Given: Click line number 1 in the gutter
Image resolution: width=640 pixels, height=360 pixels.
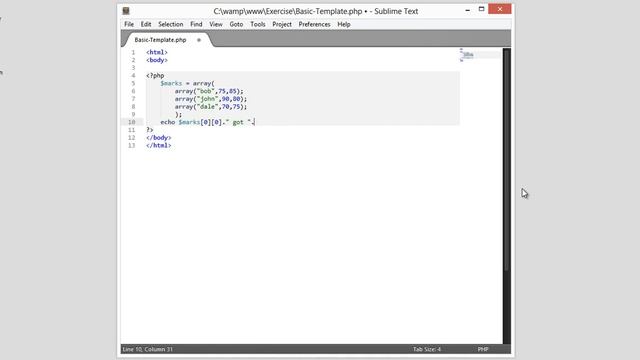Looking at the screenshot, I should [x=133, y=52].
